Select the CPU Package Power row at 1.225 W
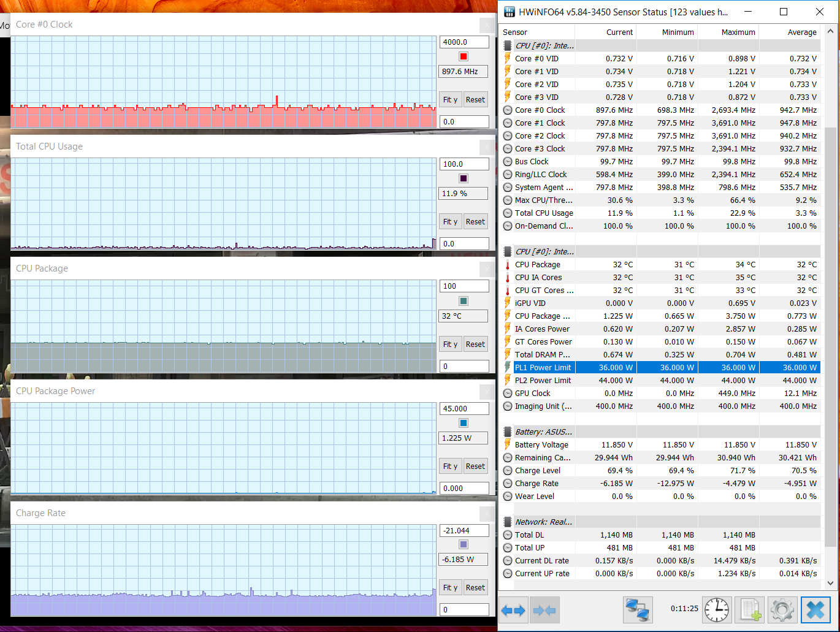Screen dimensions: 840x632 (660, 316)
